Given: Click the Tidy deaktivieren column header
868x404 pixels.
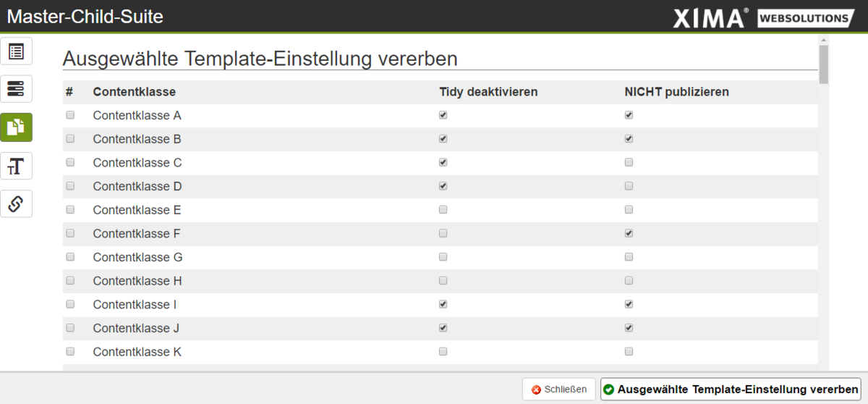Looking at the screenshot, I should (488, 92).
